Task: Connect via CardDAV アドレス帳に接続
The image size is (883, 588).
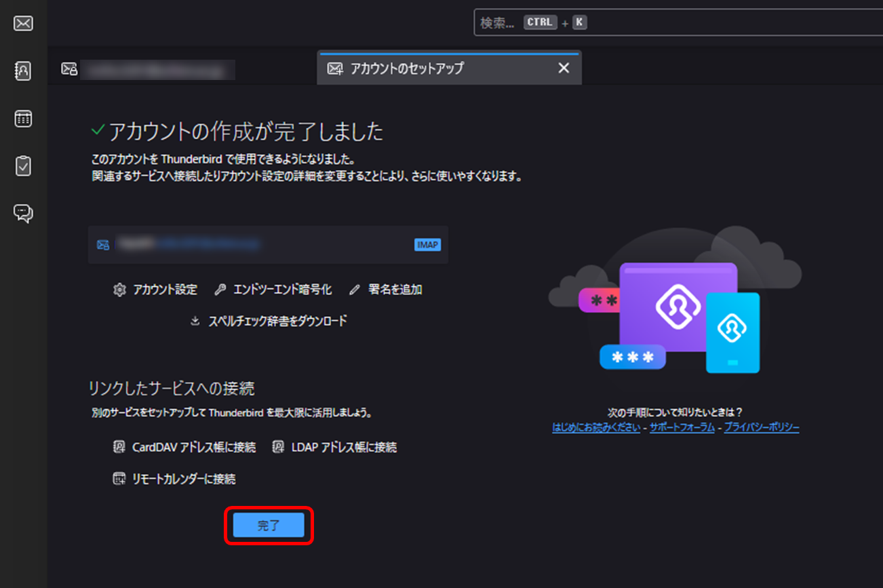Action: [x=184, y=447]
